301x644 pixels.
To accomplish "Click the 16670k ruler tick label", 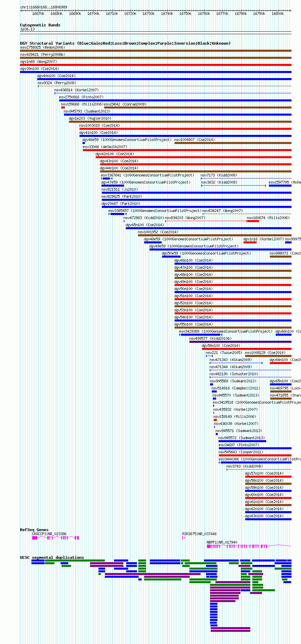I will point(38,14).
